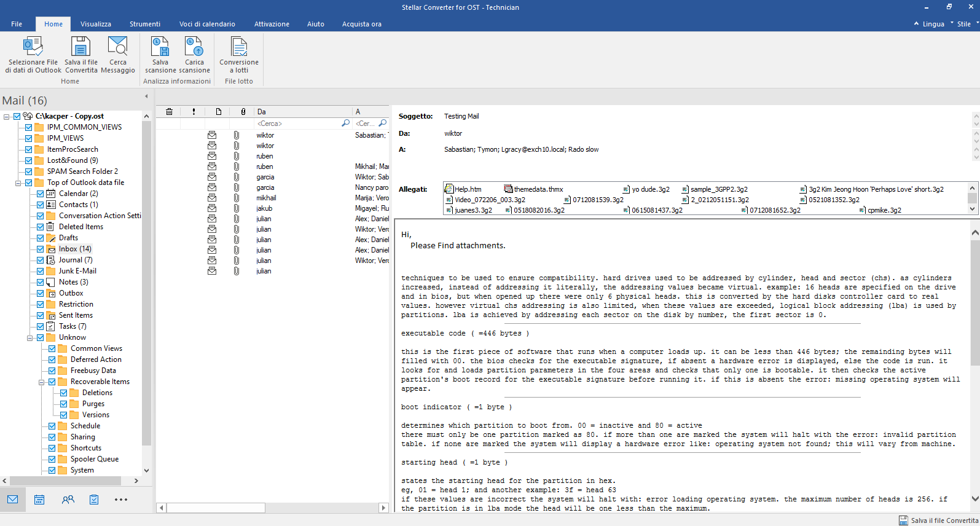Toggle Spooler Queue checkbox
Image resolution: width=980 pixels, height=526 pixels.
[x=52, y=459]
